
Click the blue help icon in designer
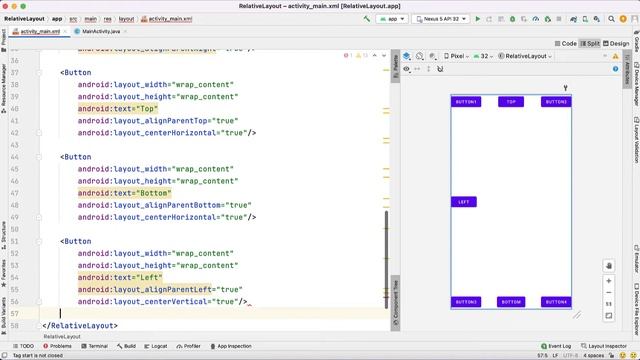(615, 69)
